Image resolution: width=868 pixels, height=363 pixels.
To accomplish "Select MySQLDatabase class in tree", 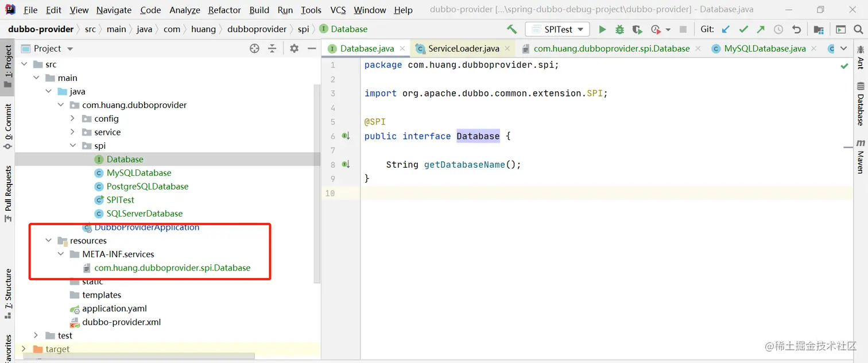I will [139, 173].
